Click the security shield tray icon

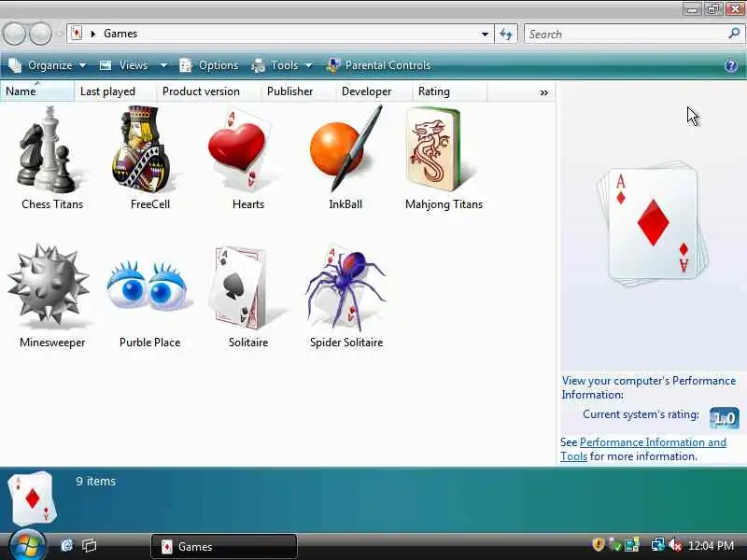point(599,545)
